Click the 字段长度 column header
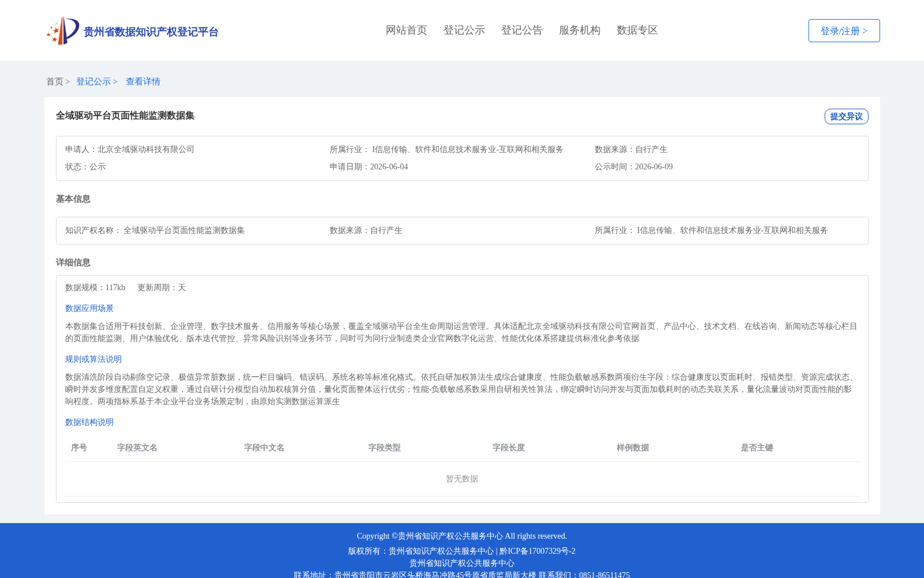This screenshot has width=924, height=578. (509, 447)
